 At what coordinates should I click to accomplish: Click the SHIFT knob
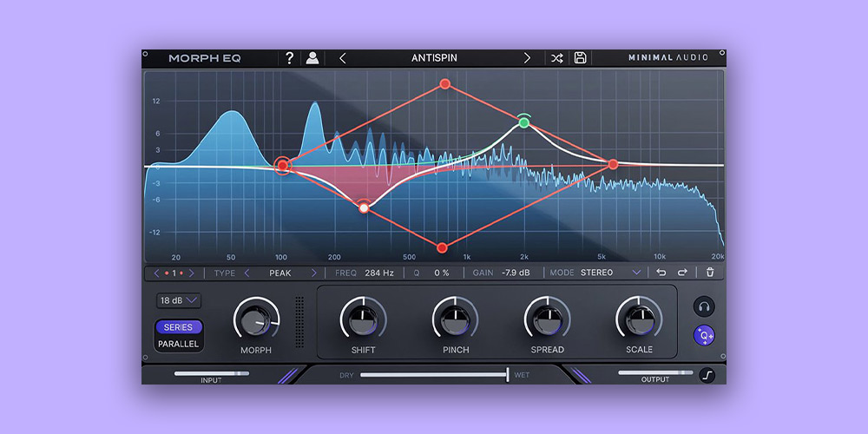[x=363, y=320]
